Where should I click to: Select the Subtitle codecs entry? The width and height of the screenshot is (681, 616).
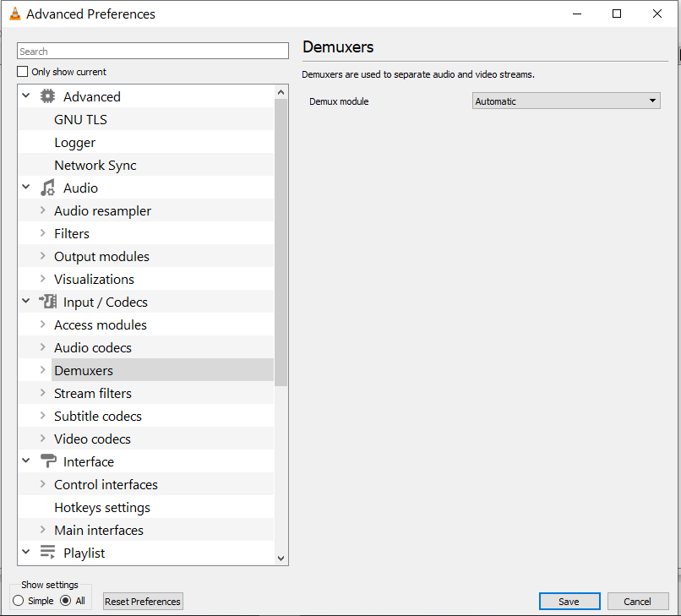click(x=98, y=417)
